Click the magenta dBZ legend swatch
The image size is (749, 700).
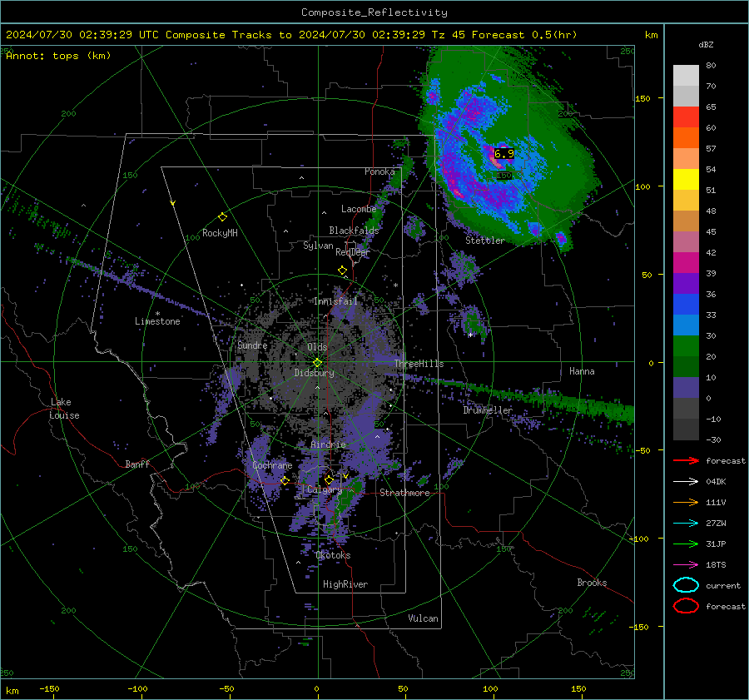click(686, 263)
